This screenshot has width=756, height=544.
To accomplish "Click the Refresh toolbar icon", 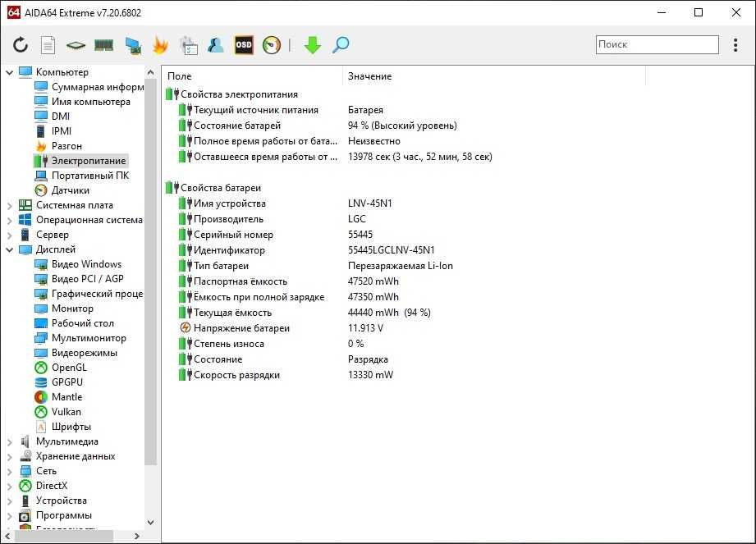I will point(21,45).
